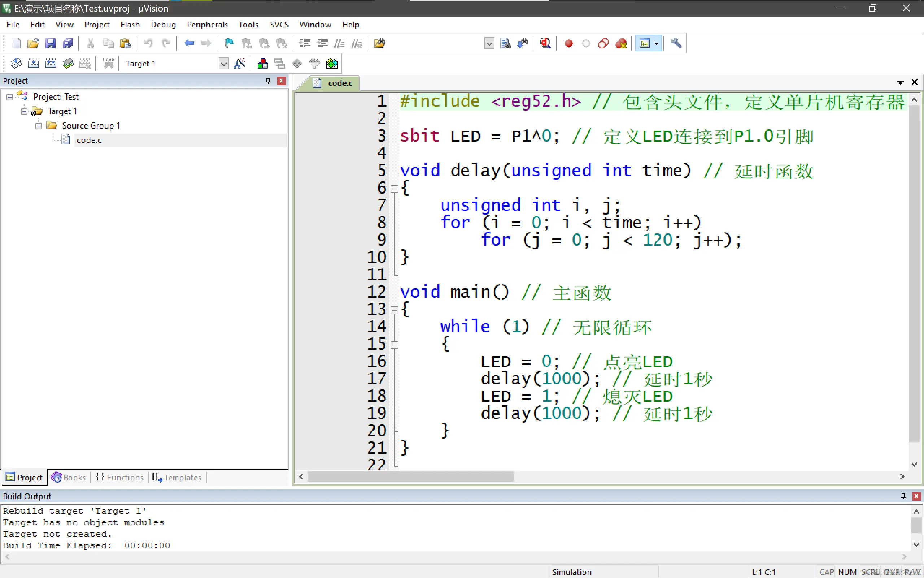Insert a breakpoint with the red dot icon

tap(568, 43)
